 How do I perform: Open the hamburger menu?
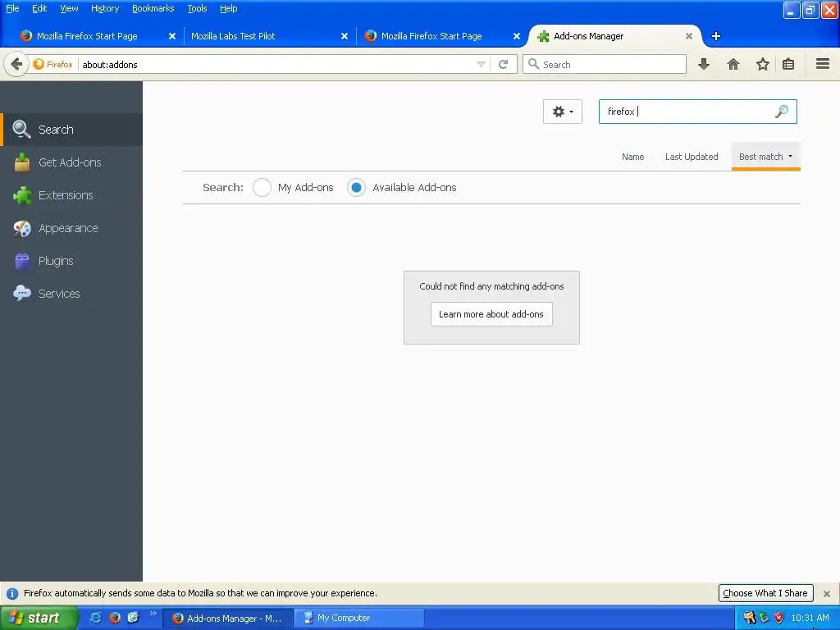click(x=823, y=64)
